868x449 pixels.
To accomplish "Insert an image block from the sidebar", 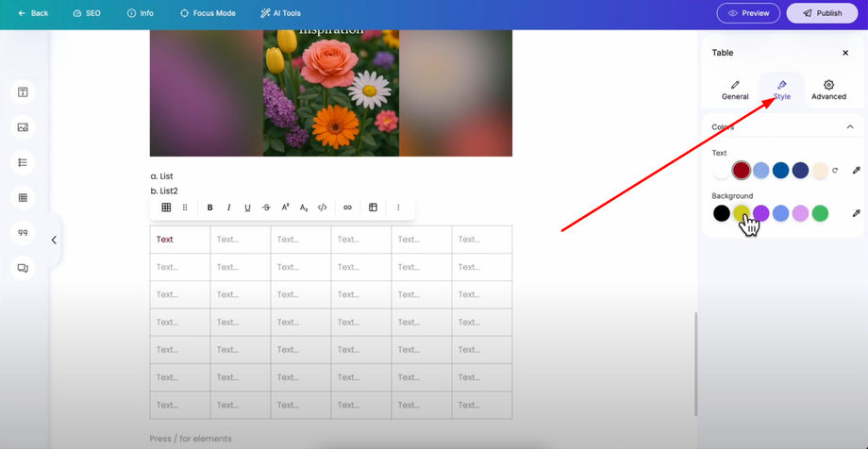I will pos(23,127).
